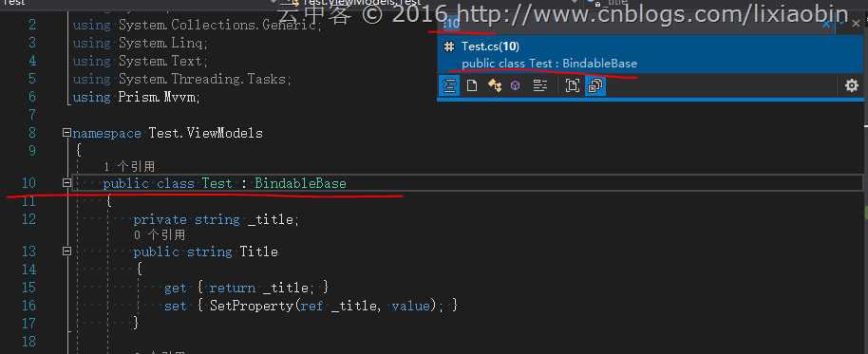868x354 pixels.
Task: Click 'using System.Collections.Generic;' line
Action: click(x=198, y=25)
